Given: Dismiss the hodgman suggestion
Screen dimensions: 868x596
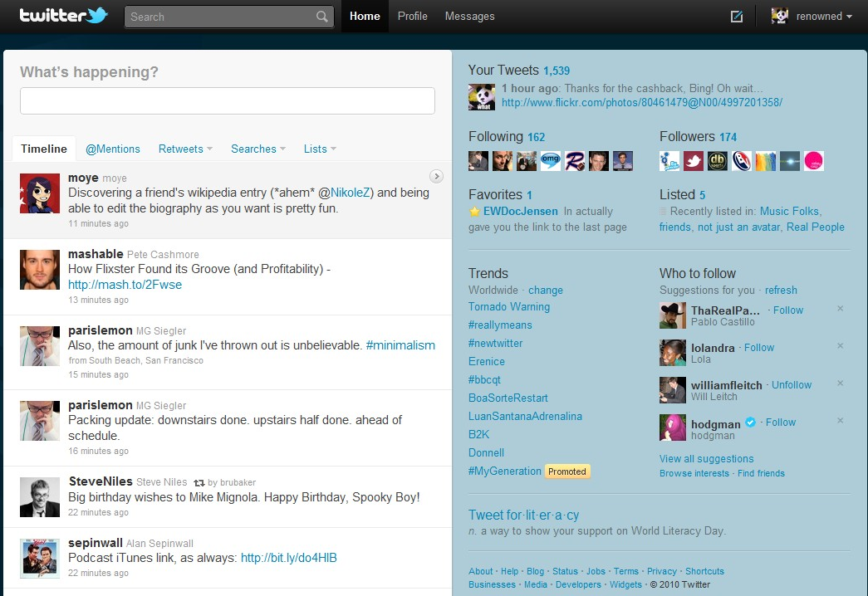Looking at the screenshot, I should pyautogui.click(x=841, y=421).
